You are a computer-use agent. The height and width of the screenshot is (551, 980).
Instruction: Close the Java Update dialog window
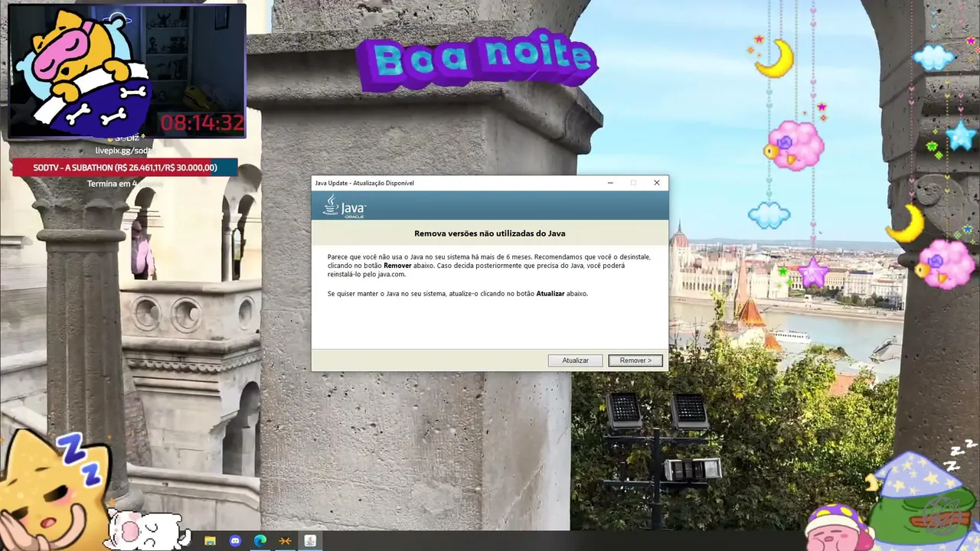click(x=656, y=183)
